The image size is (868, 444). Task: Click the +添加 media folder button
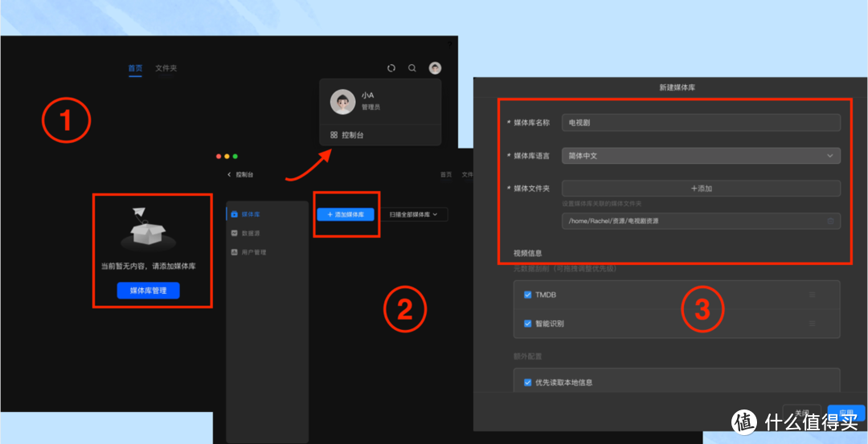tap(701, 189)
